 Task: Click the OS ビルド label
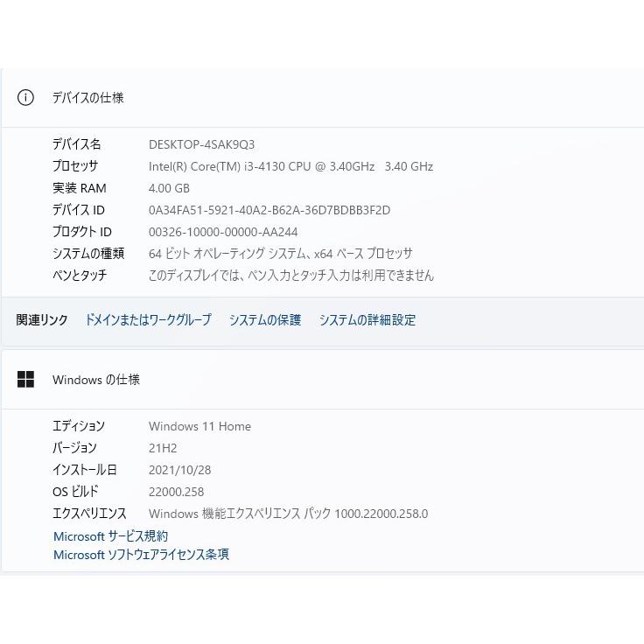[x=75, y=492]
